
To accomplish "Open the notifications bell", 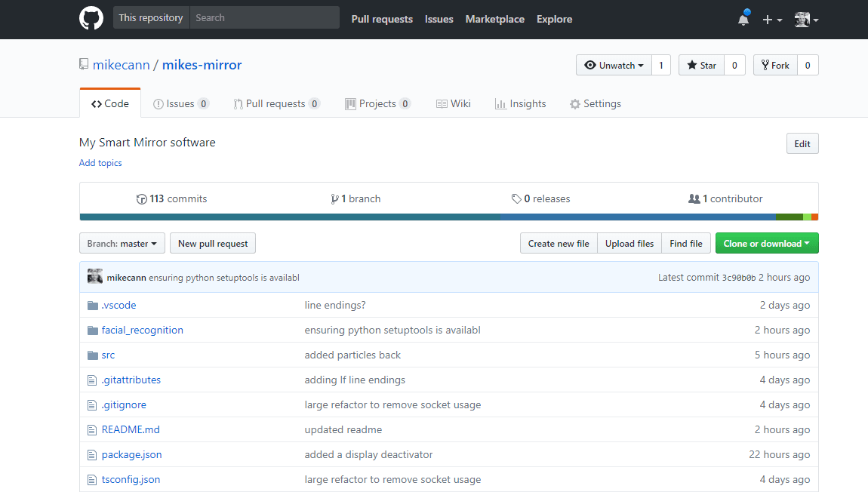I will coord(743,20).
